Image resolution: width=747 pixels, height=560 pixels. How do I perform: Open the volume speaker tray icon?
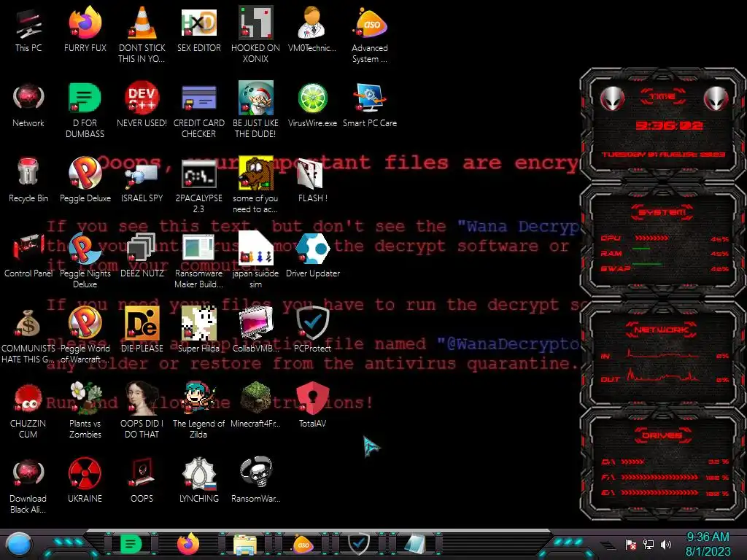pos(666,545)
